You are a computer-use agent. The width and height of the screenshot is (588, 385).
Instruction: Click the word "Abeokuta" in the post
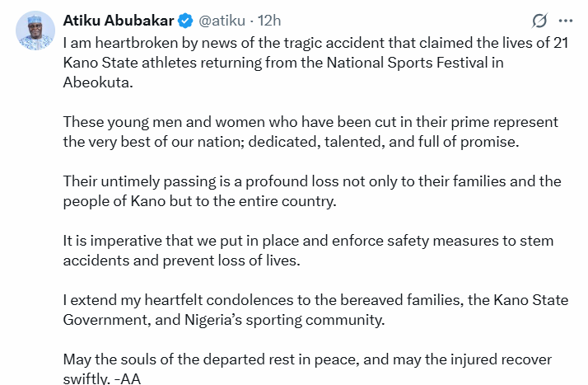[x=98, y=82]
